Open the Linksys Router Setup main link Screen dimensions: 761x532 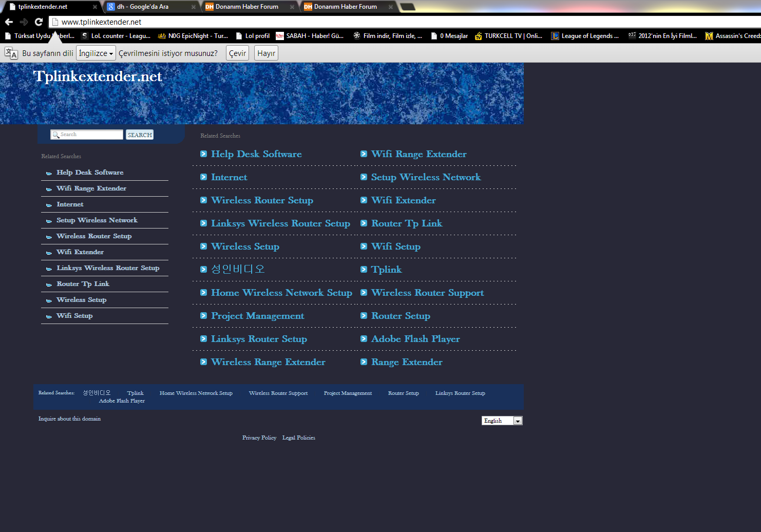tap(259, 339)
